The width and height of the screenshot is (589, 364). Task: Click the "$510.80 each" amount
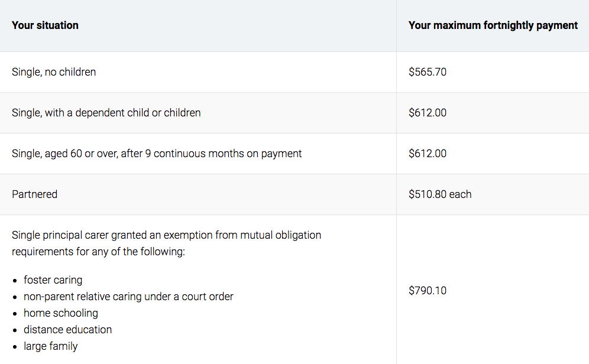[x=440, y=194]
